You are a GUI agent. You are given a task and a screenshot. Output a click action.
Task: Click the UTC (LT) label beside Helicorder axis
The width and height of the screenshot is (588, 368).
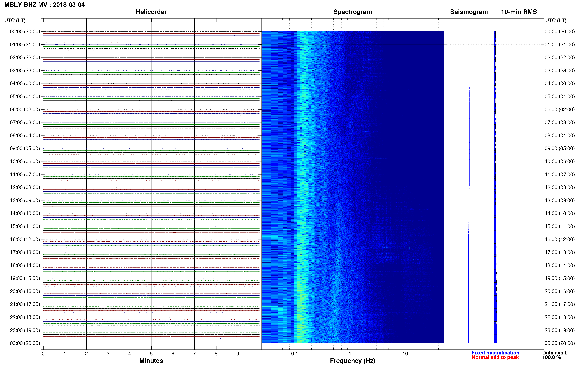pos(15,20)
